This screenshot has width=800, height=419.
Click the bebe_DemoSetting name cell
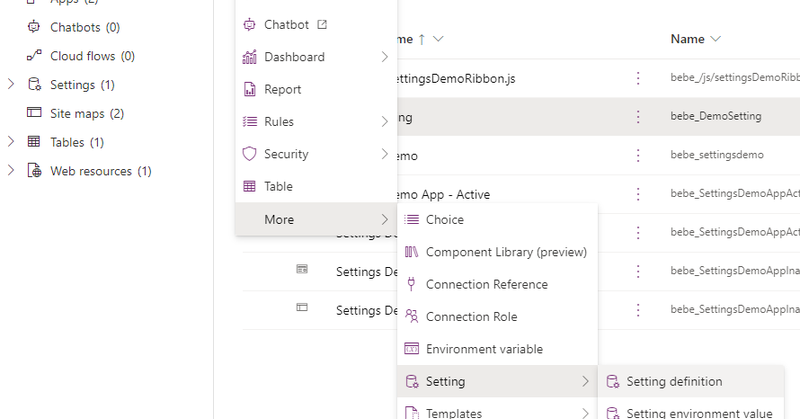[x=716, y=116]
